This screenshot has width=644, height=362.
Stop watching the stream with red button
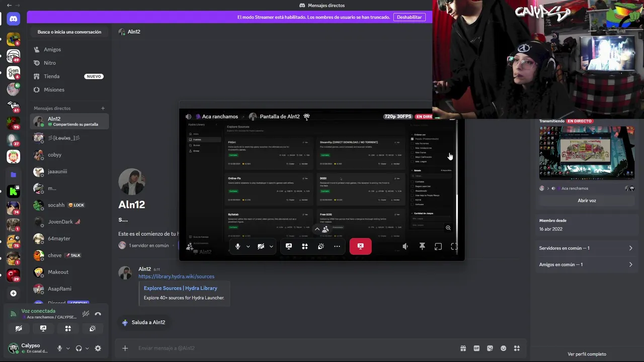[361, 246]
